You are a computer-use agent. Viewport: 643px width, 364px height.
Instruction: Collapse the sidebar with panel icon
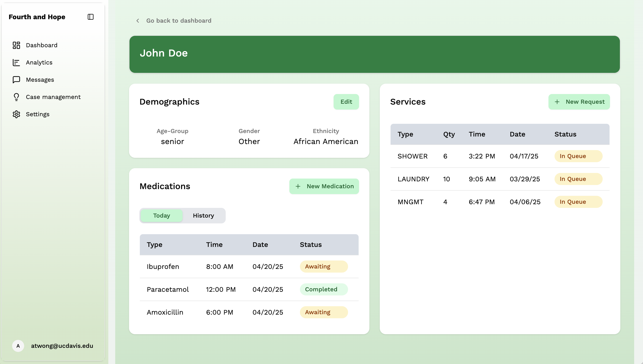point(91,17)
